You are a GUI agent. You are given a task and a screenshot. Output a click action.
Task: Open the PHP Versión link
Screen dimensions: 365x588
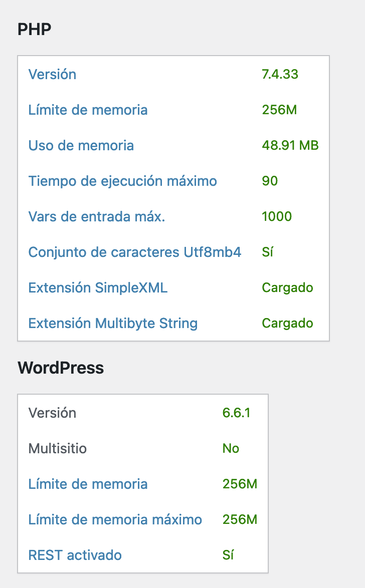coord(52,74)
